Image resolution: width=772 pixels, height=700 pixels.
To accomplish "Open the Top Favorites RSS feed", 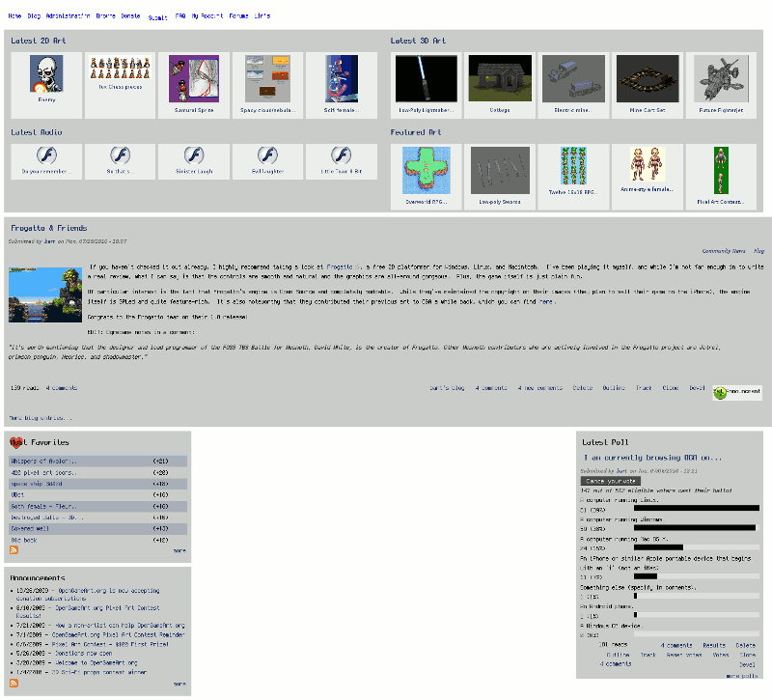I will (x=13, y=549).
